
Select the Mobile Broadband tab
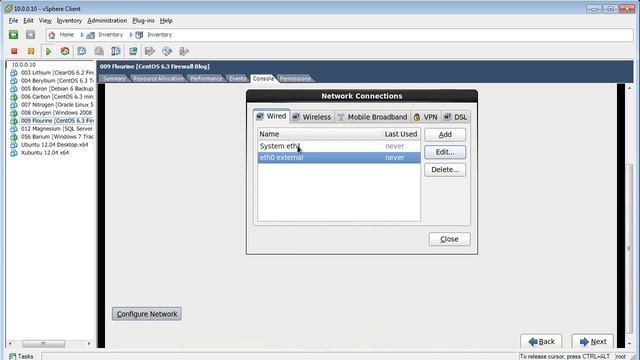372,117
